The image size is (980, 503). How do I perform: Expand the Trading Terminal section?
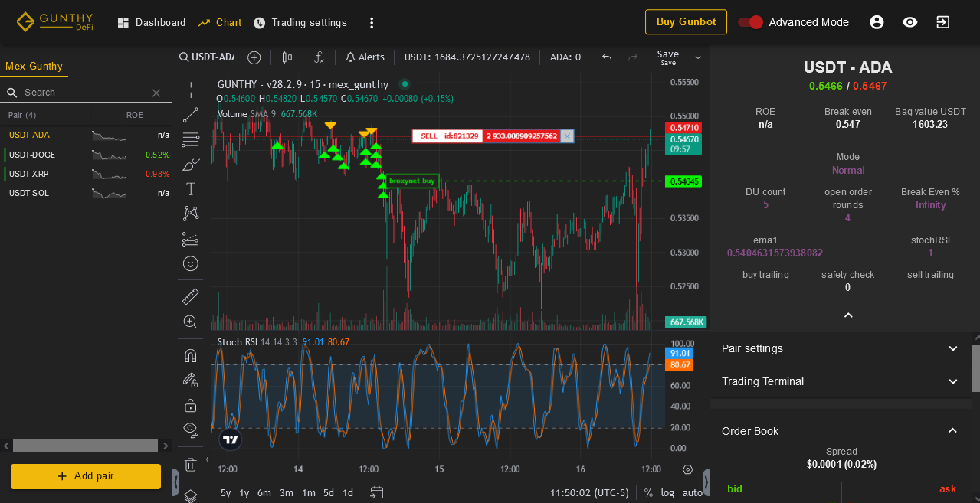tap(841, 381)
